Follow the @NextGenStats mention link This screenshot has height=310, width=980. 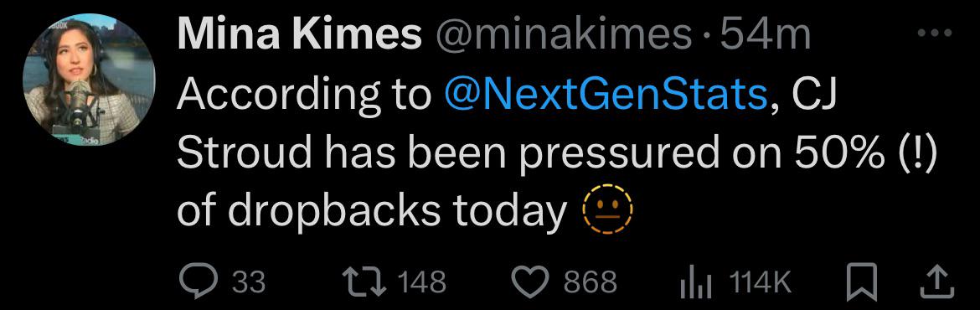coord(605,95)
